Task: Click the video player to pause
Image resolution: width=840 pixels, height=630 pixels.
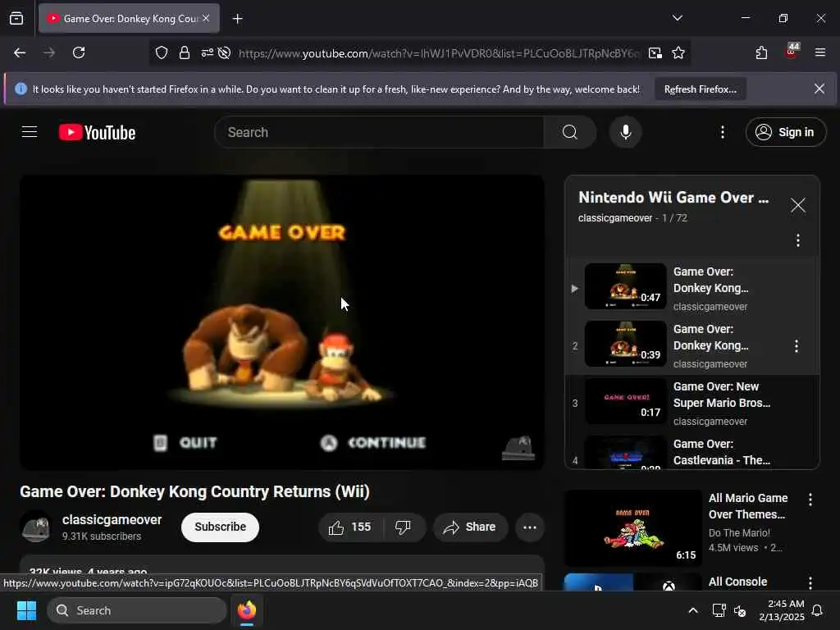Action: (x=282, y=323)
